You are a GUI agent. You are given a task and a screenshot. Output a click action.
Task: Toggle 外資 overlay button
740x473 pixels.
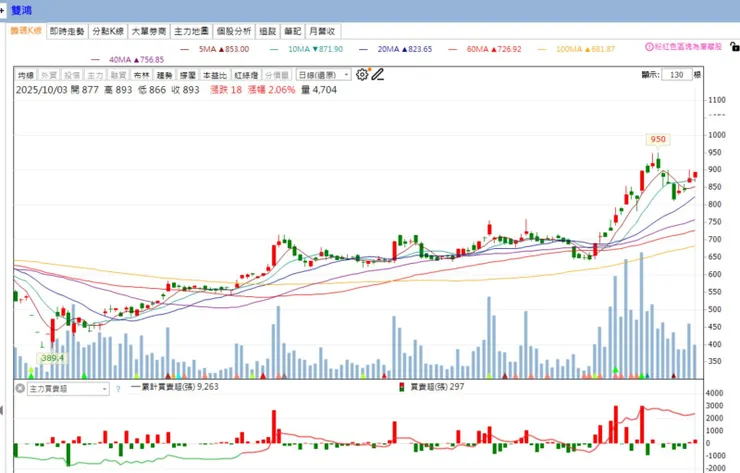point(49,75)
